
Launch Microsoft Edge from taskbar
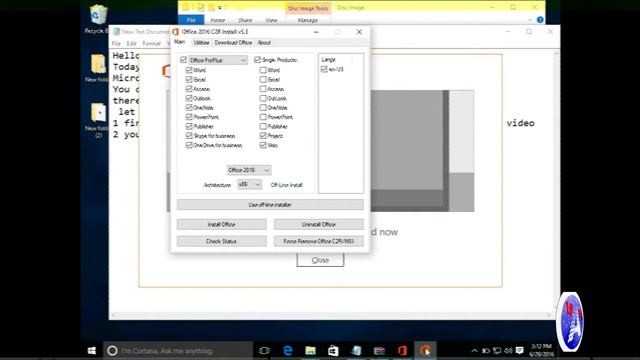pos(288,351)
